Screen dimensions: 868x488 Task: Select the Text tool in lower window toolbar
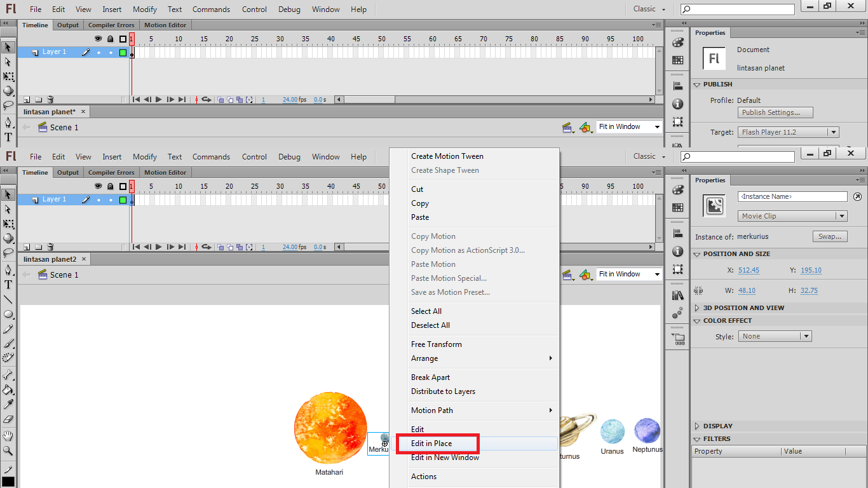(x=8, y=285)
